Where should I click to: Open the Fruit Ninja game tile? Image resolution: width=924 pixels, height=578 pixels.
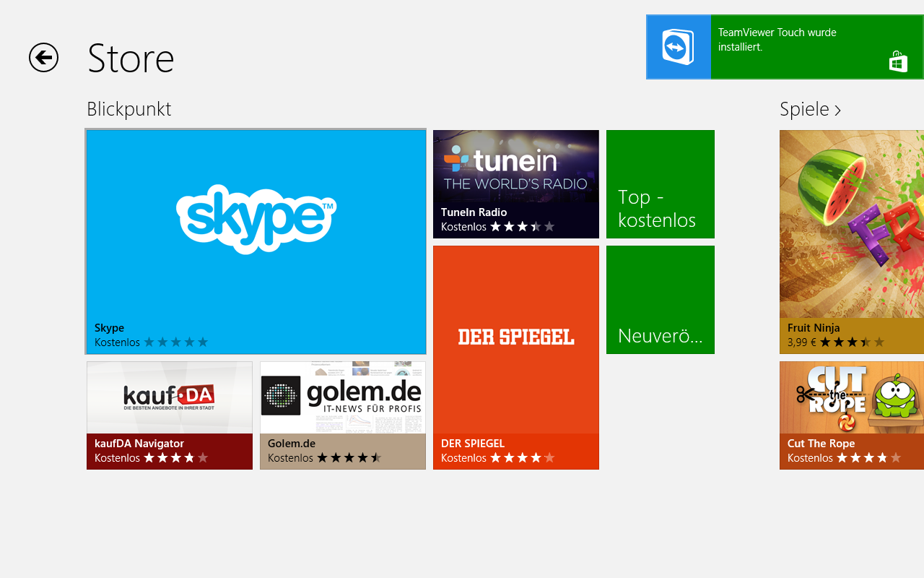pos(852,242)
